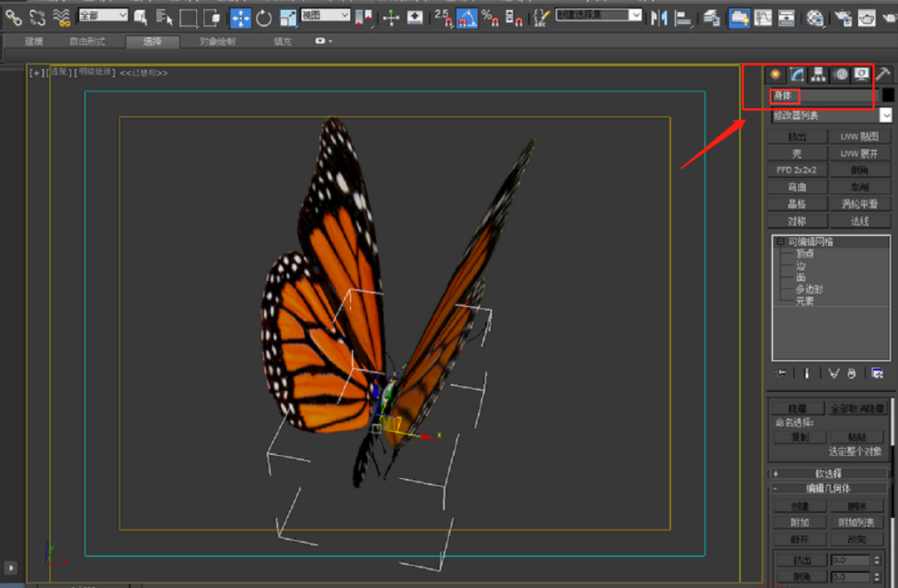The height and width of the screenshot is (588, 898).
Task: Open the selection filter 全部 dropdown
Action: coord(103,16)
